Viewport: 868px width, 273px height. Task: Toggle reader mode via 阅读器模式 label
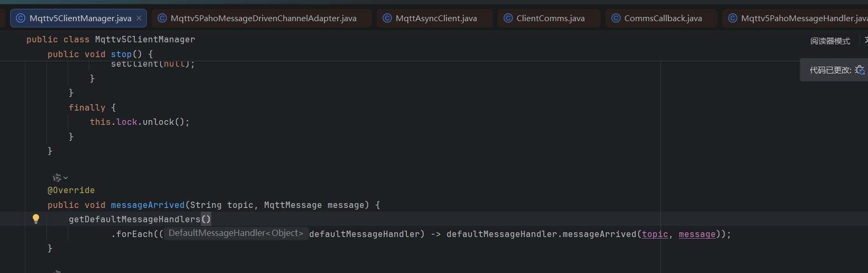[830, 41]
